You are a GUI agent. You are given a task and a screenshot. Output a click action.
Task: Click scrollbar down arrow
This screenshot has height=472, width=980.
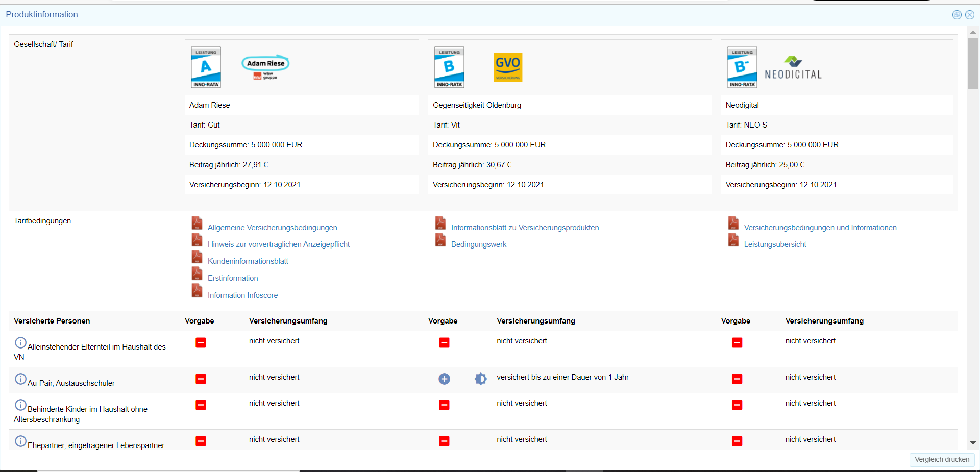pyautogui.click(x=973, y=443)
